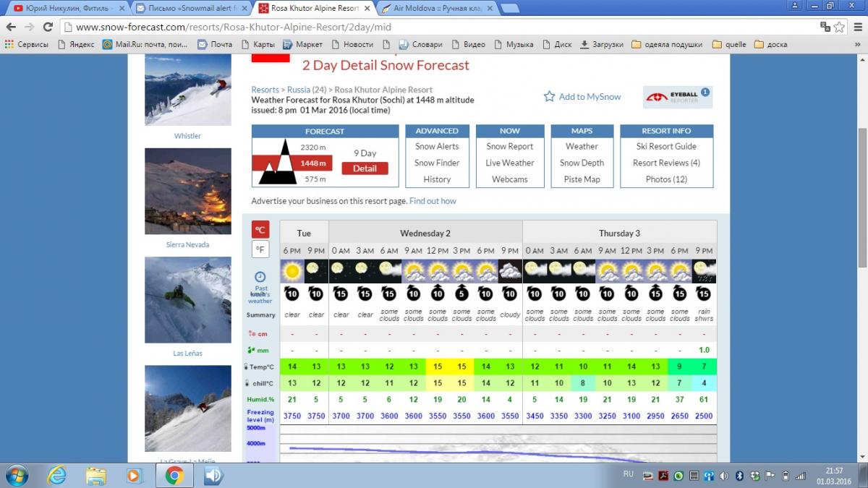Open the Загрузки downloads bookmark

pyautogui.click(x=602, y=44)
